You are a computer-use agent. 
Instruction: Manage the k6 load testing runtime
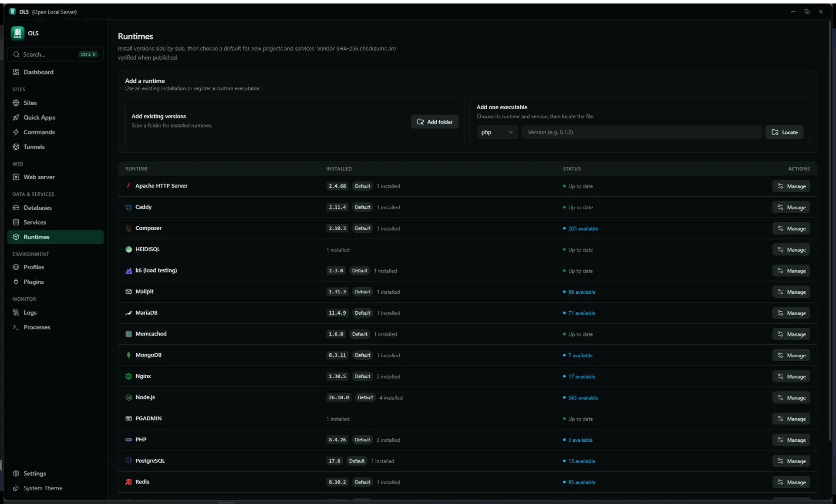[x=791, y=271]
